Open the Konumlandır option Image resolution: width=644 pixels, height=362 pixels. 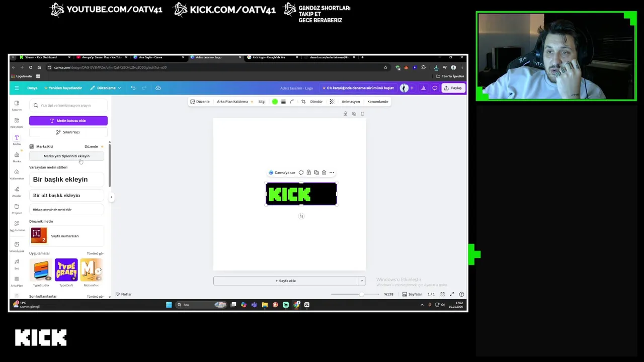point(378,102)
